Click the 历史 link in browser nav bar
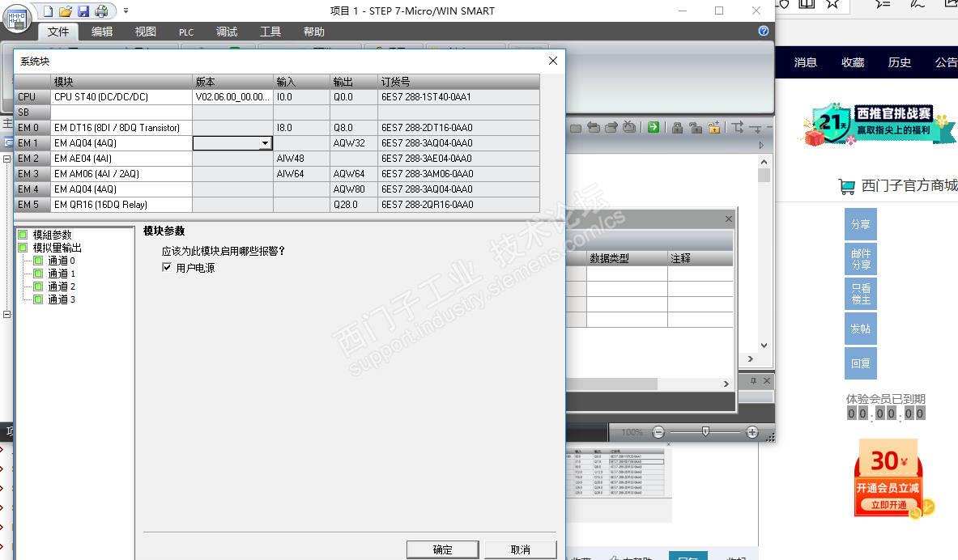The image size is (958, 560). tap(900, 62)
